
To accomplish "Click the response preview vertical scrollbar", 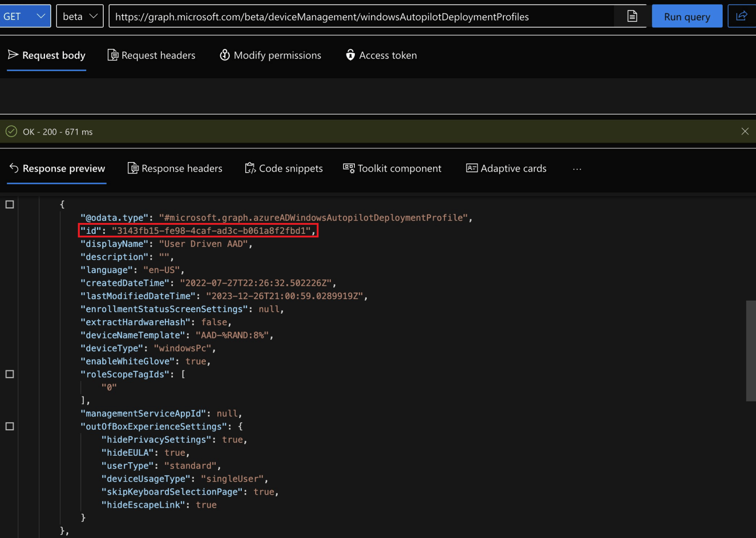I will [x=751, y=351].
